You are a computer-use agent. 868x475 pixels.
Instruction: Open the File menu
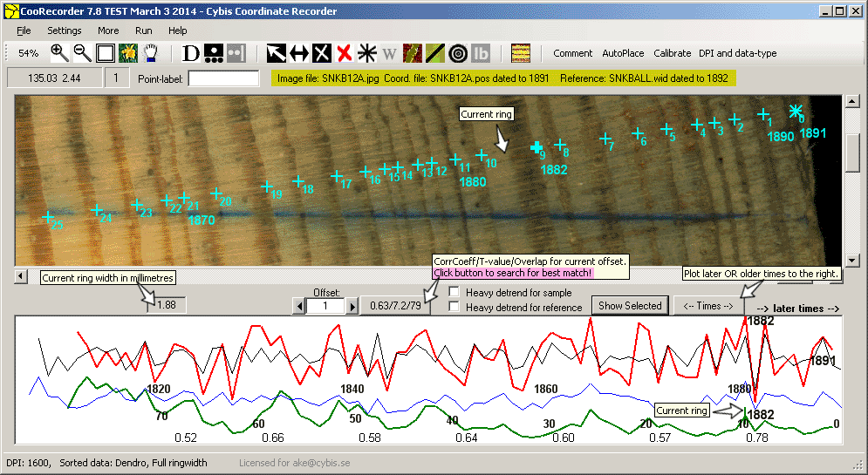tap(24, 31)
